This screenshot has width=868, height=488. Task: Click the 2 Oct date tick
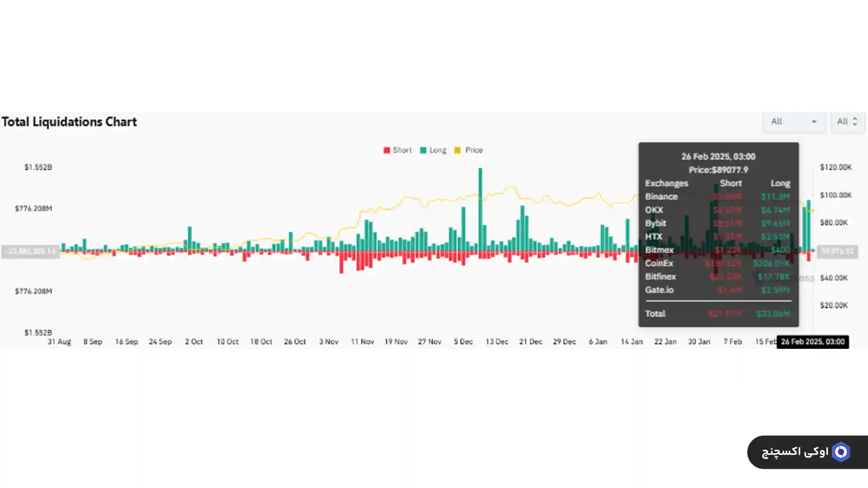point(194,342)
